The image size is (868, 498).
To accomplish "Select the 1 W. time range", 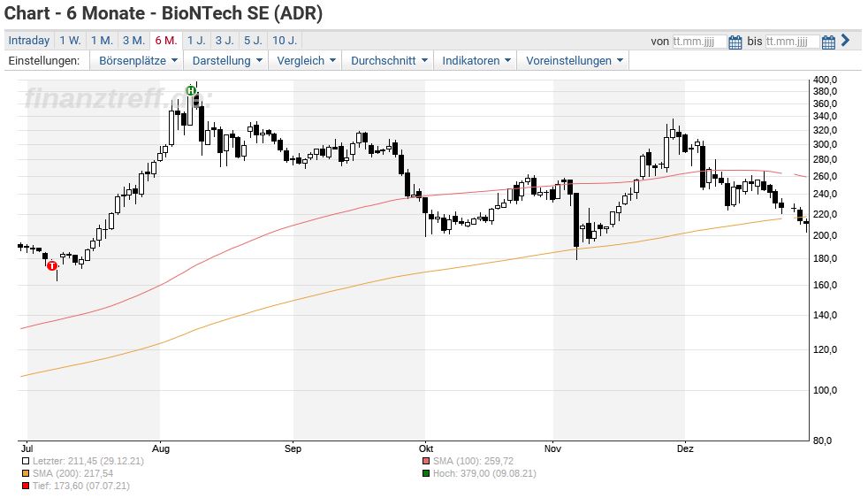I will pos(71,41).
